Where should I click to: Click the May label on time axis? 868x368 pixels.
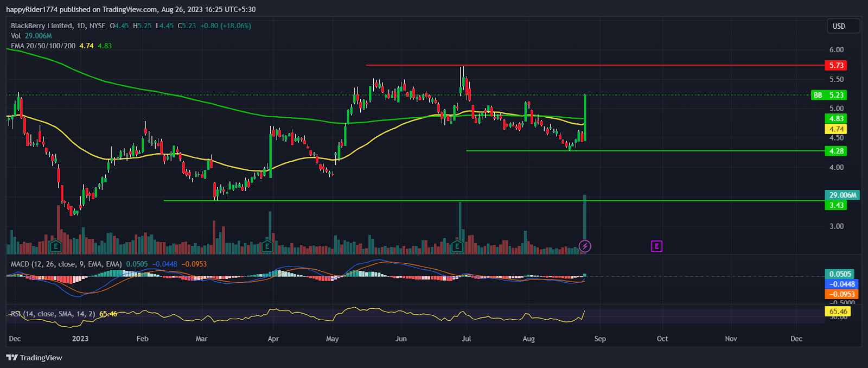333,339
